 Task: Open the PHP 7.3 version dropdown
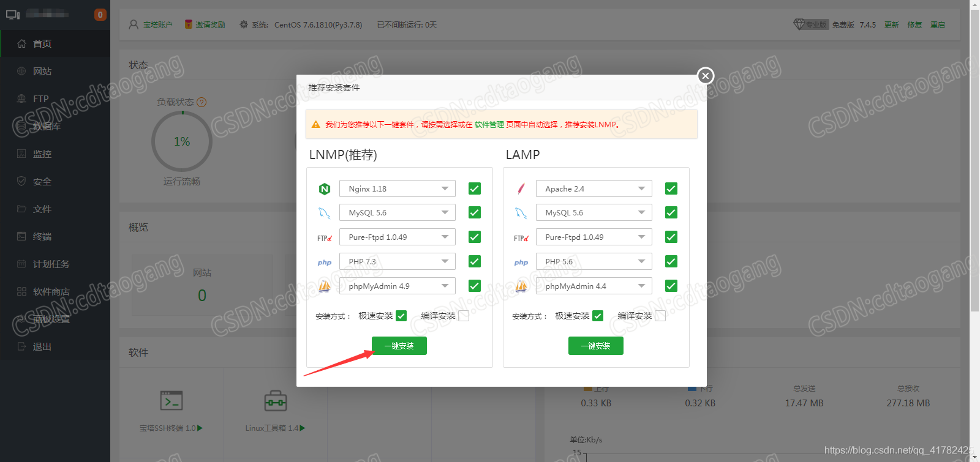click(x=398, y=261)
